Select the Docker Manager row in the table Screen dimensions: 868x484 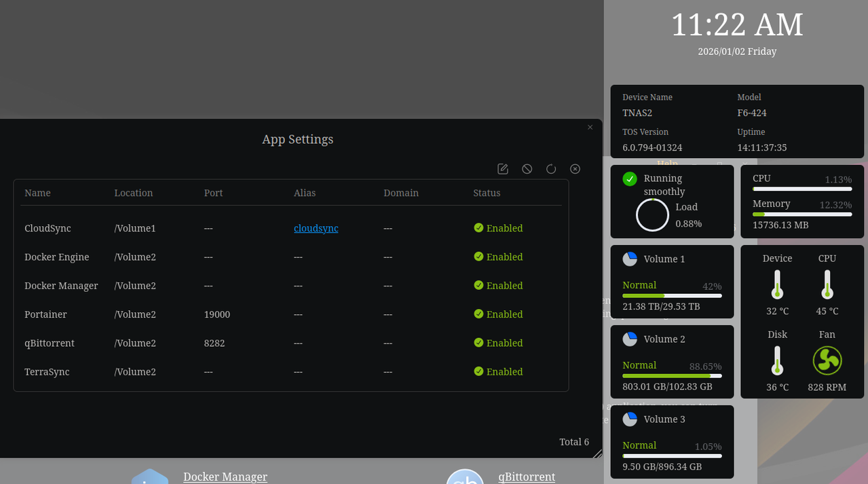[290, 286]
